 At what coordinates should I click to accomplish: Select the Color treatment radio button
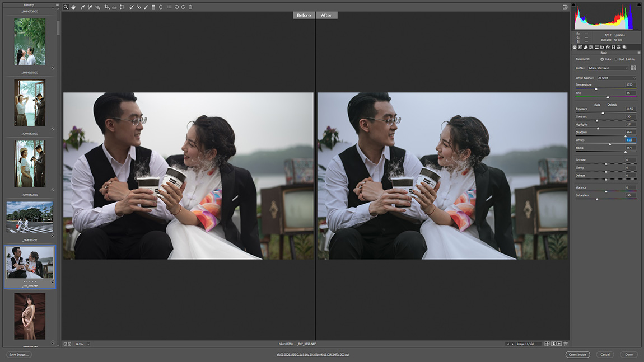click(602, 59)
